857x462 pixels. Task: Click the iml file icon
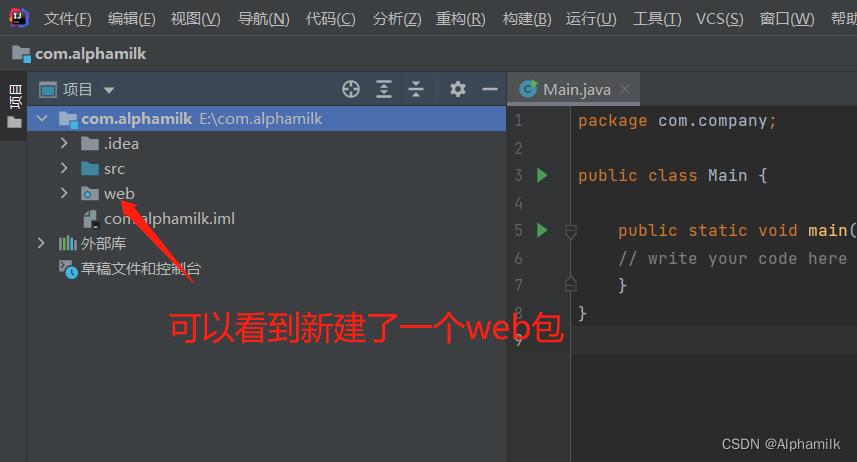click(90, 219)
